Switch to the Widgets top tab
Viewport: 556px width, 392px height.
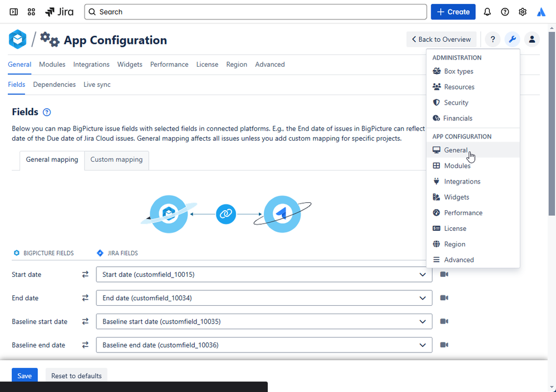coord(130,64)
